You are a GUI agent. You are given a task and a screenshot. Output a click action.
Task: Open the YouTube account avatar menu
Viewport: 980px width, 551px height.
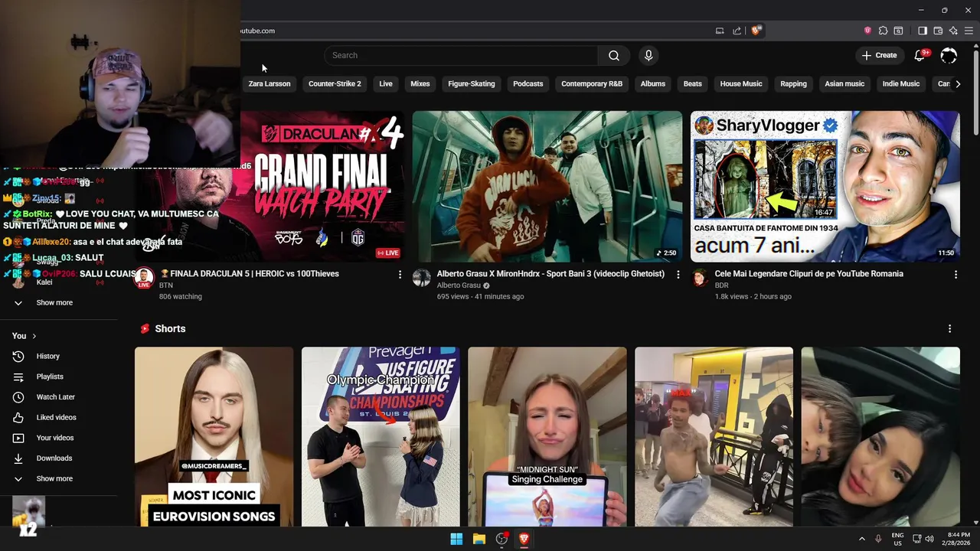click(x=949, y=55)
